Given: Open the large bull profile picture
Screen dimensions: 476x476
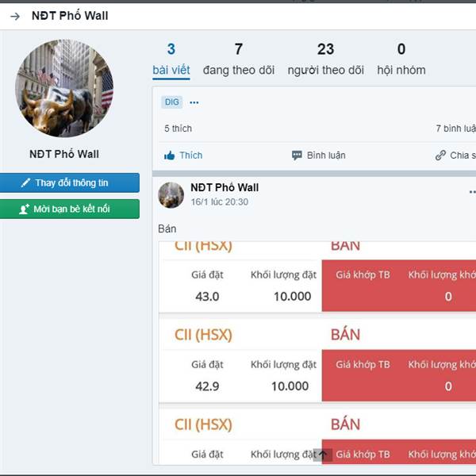Looking at the screenshot, I should 64,88.
